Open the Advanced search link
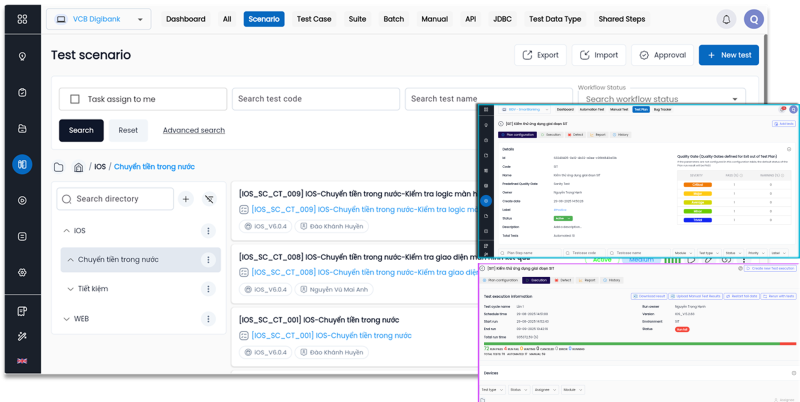This screenshot has height=402, width=800. (193, 130)
